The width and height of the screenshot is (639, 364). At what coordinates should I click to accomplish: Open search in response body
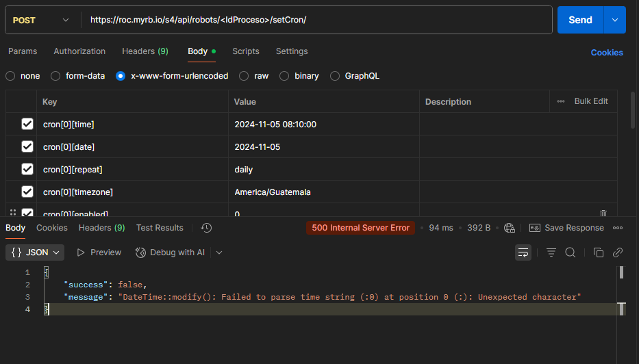click(570, 252)
